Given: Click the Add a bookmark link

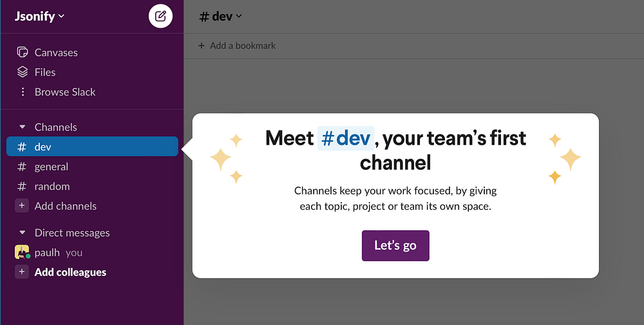Looking at the screenshot, I should pyautogui.click(x=243, y=46).
